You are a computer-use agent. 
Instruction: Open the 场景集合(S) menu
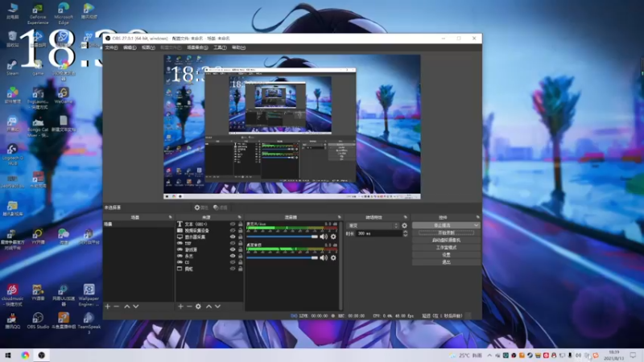click(x=197, y=47)
